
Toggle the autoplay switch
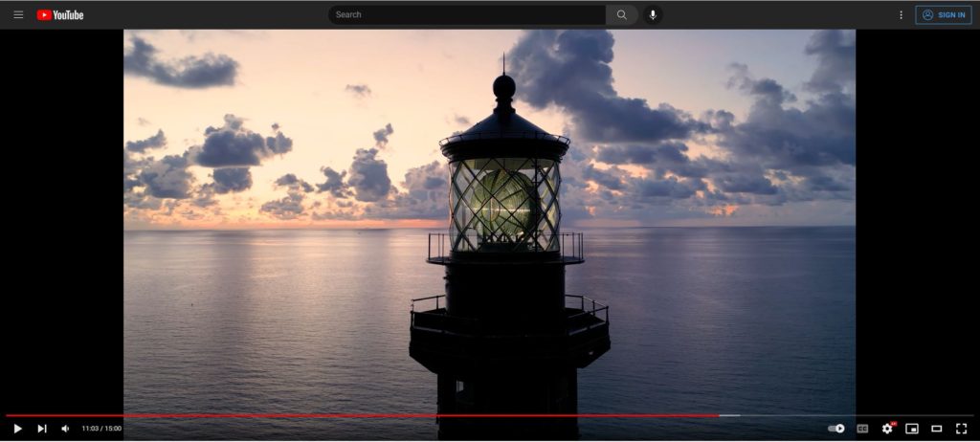point(836,429)
